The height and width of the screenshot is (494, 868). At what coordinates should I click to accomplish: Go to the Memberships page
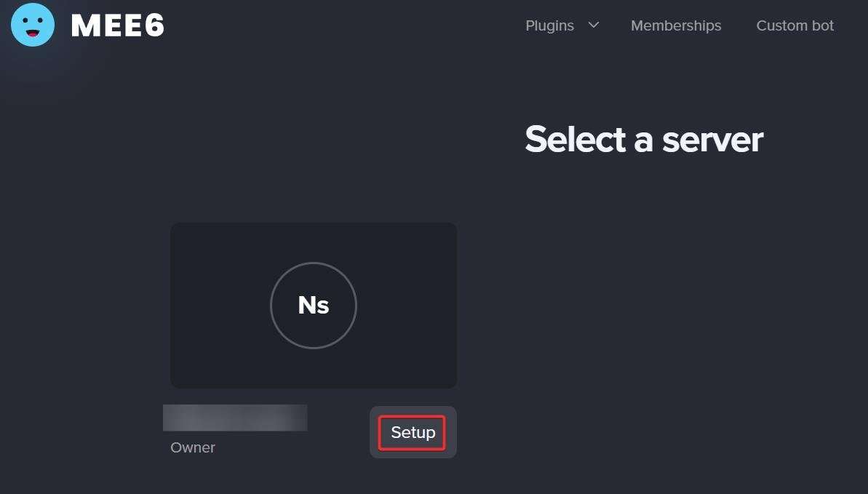[x=676, y=25]
